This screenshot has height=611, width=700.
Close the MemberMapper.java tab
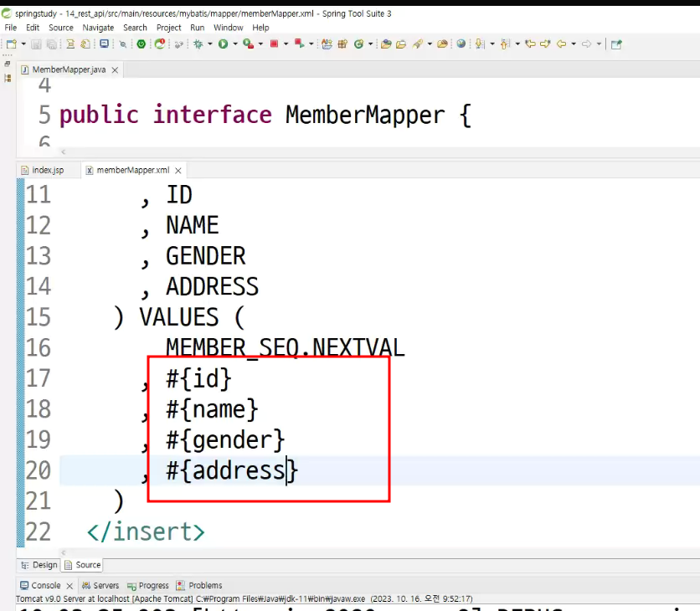click(x=115, y=70)
